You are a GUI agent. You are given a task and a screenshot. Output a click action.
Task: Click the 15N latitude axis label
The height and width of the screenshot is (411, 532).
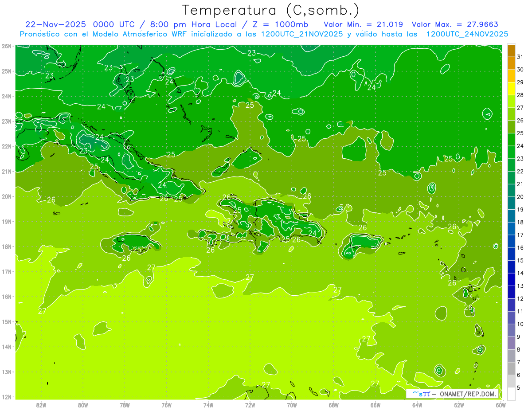6,321
